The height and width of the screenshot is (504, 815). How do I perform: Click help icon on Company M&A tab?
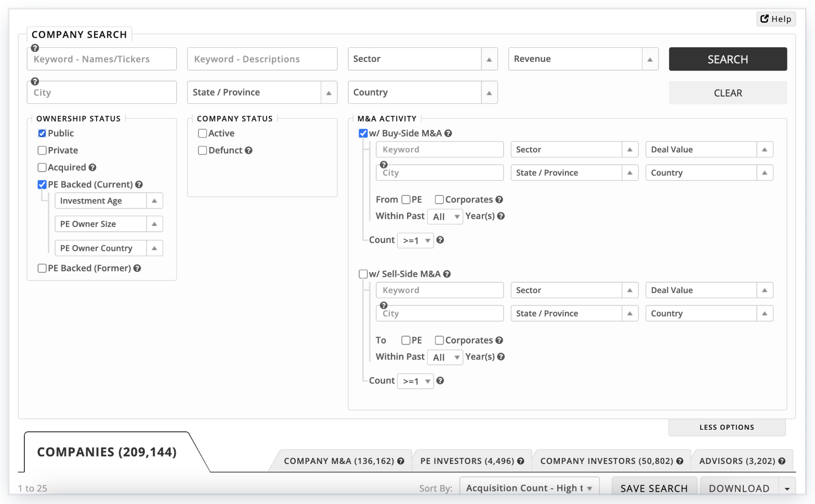pyautogui.click(x=401, y=461)
